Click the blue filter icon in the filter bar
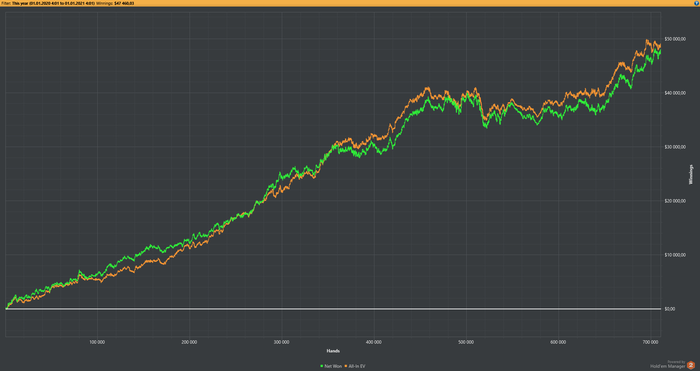 click(x=697, y=3)
